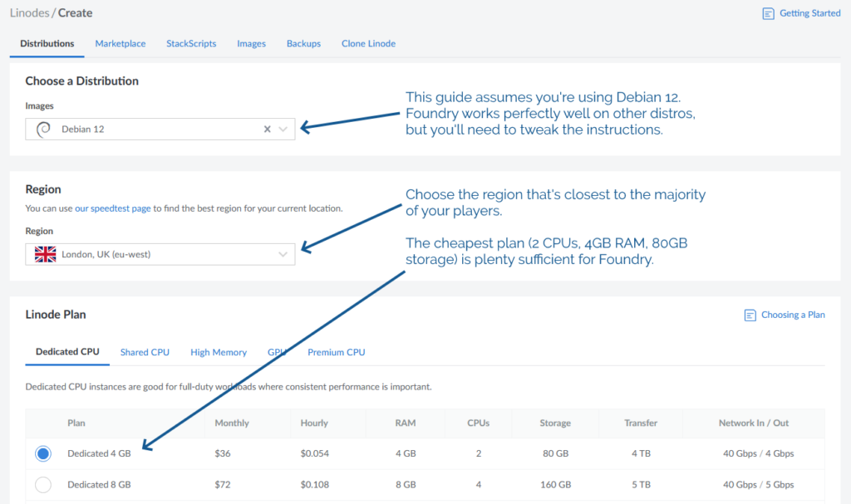
Task: Switch to the GPU plan tab
Action: click(278, 352)
